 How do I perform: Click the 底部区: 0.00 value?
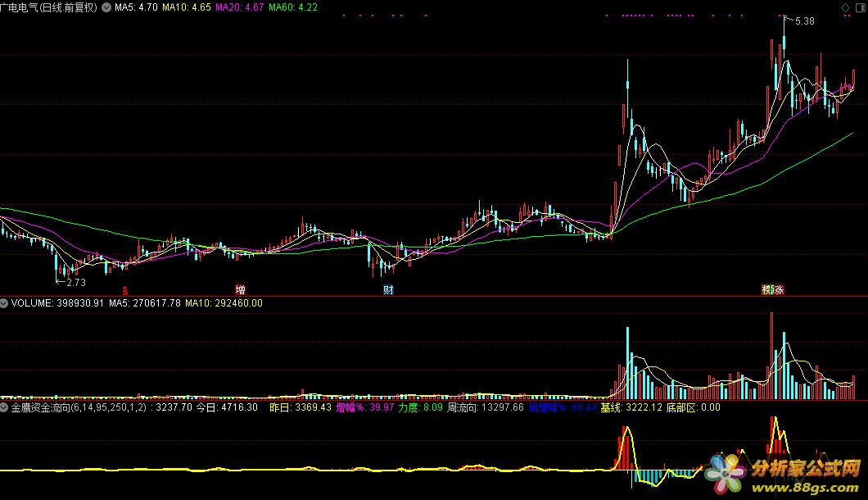click(693, 407)
